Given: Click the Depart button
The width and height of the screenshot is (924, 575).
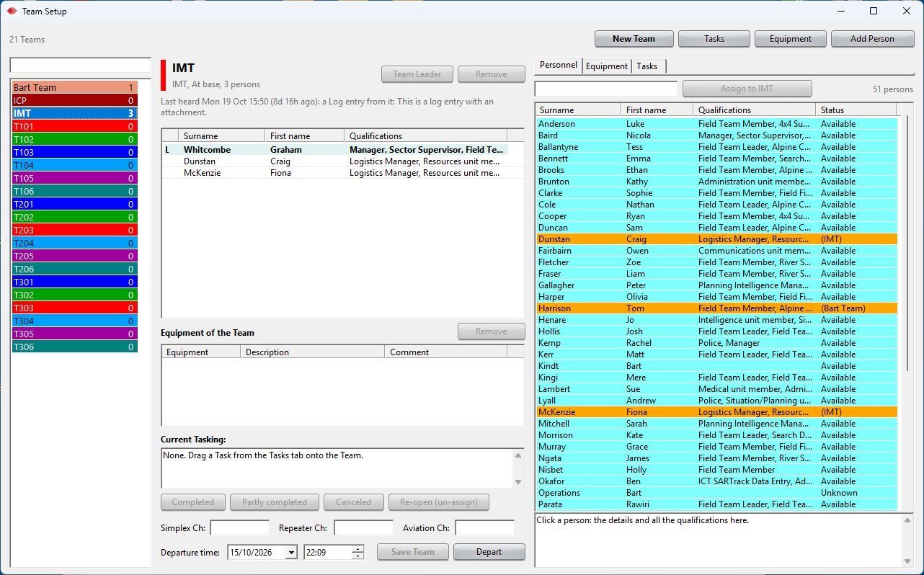Looking at the screenshot, I should click(x=489, y=552).
